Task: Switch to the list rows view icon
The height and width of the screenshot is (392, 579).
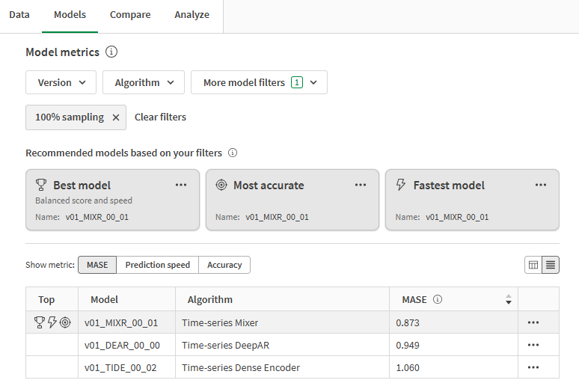Action: coord(551,265)
